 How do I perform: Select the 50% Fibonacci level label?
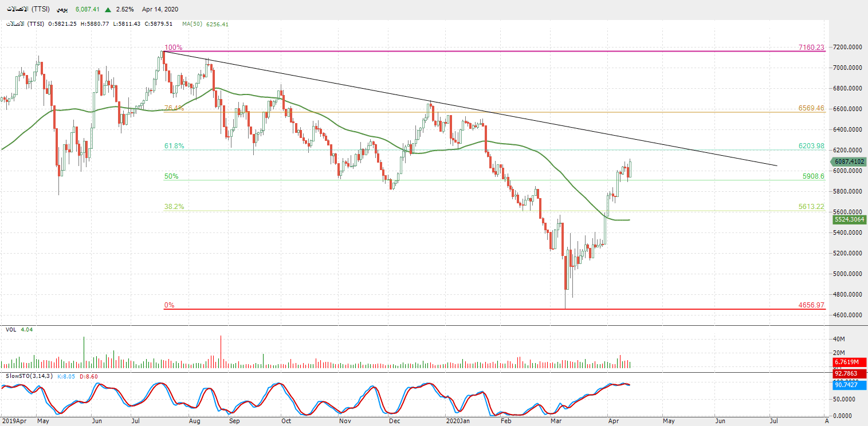pos(171,176)
